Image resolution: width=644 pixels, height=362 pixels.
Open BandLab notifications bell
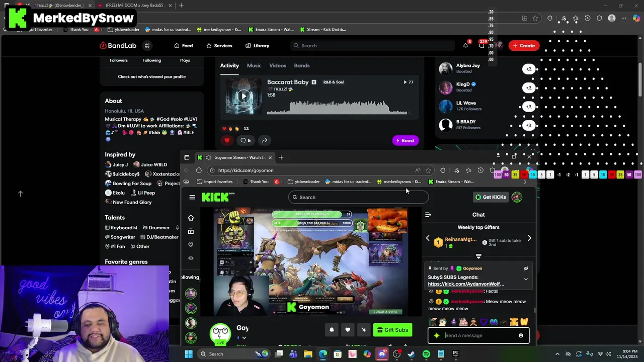click(465, 46)
